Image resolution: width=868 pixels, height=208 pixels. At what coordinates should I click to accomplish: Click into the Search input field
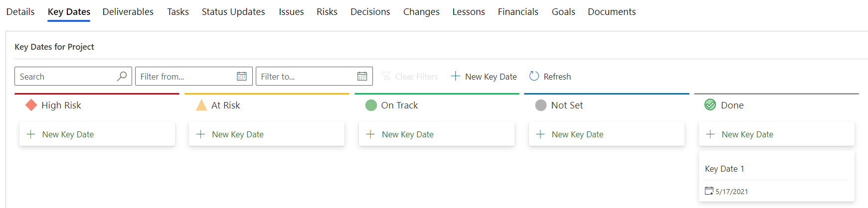pyautogui.click(x=67, y=76)
